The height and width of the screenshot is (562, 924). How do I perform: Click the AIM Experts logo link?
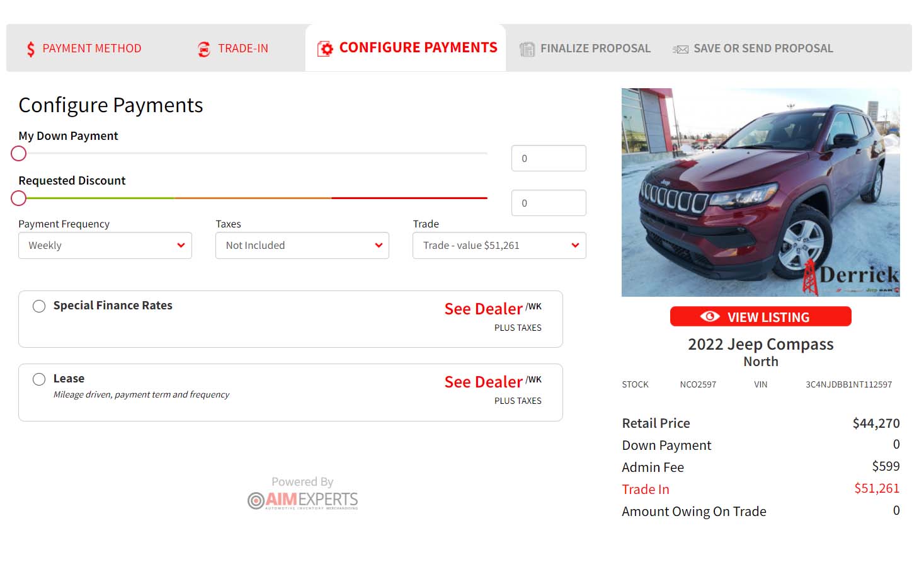[303, 500]
